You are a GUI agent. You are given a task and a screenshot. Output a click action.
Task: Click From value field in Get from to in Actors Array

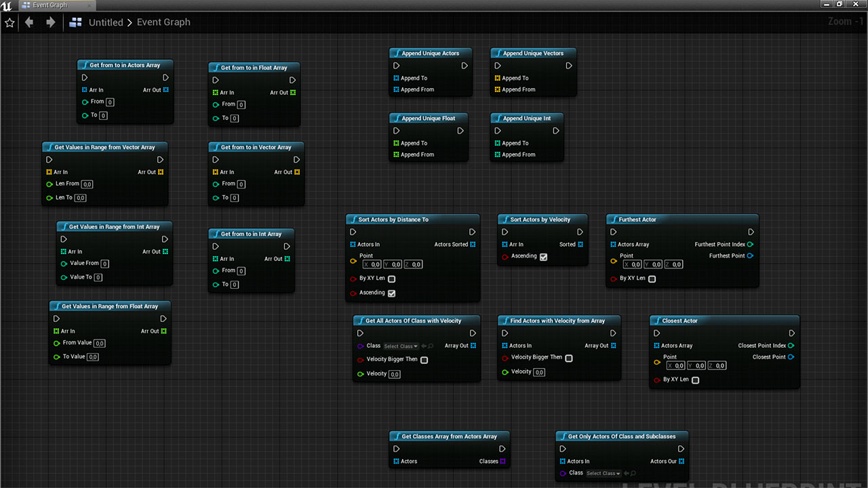tap(110, 102)
